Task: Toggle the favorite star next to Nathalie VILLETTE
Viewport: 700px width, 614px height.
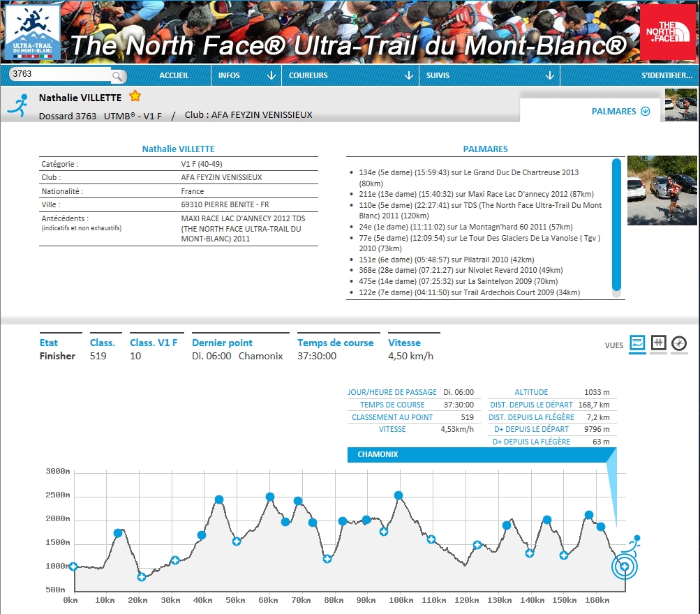Action: click(135, 96)
